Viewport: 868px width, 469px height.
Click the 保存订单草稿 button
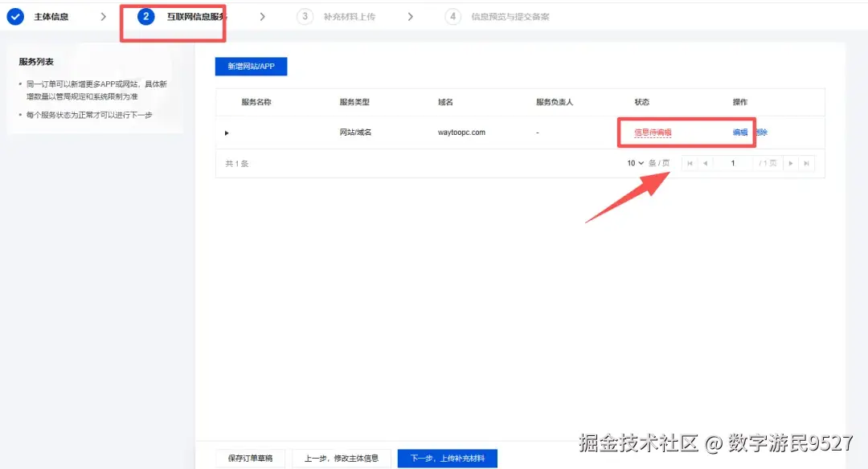tap(248, 457)
